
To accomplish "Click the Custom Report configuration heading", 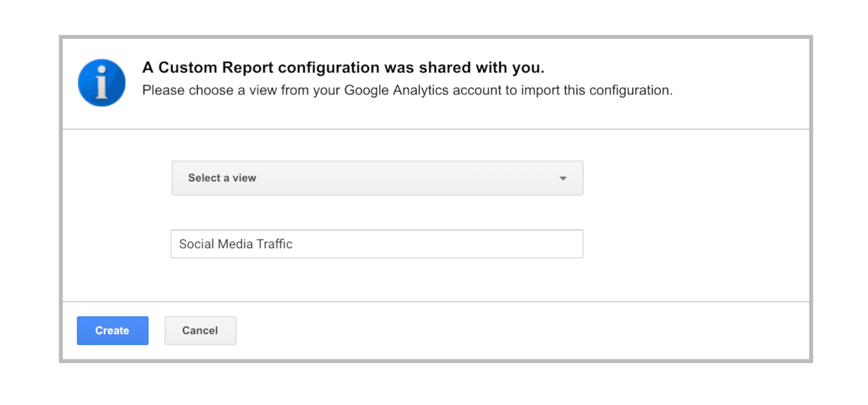I will pyautogui.click(x=343, y=68).
